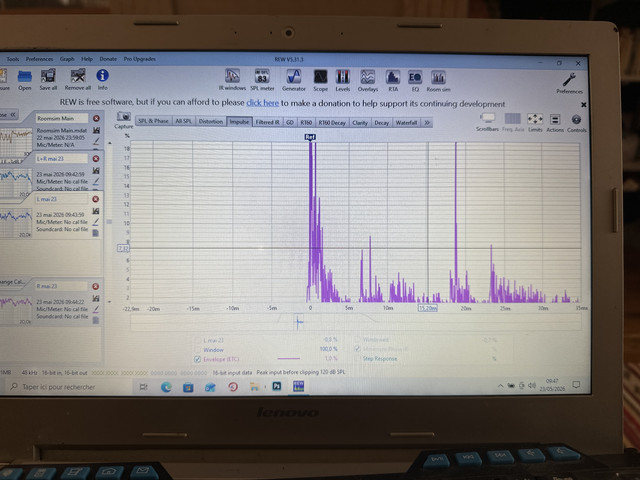The width and height of the screenshot is (640, 480).
Task: Switch to the Waterfall tab
Action: point(406,123)
